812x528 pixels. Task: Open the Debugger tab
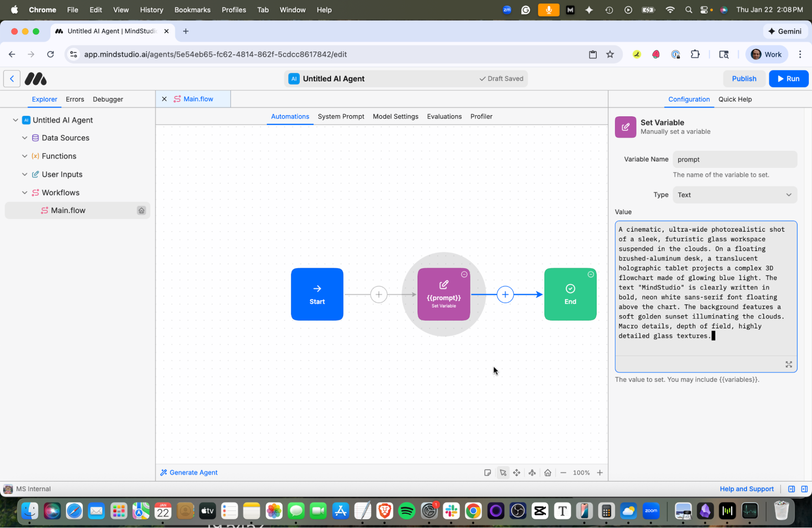108,99
